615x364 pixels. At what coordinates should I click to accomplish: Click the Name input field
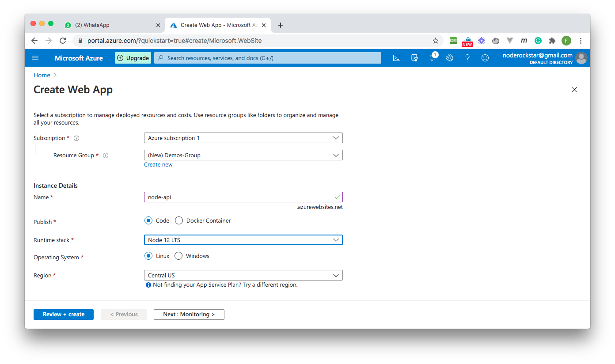point(243,197)
